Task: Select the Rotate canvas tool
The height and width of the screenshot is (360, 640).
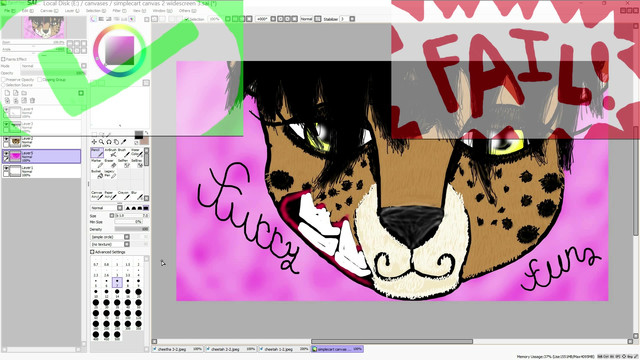Action: click(109, 142)
